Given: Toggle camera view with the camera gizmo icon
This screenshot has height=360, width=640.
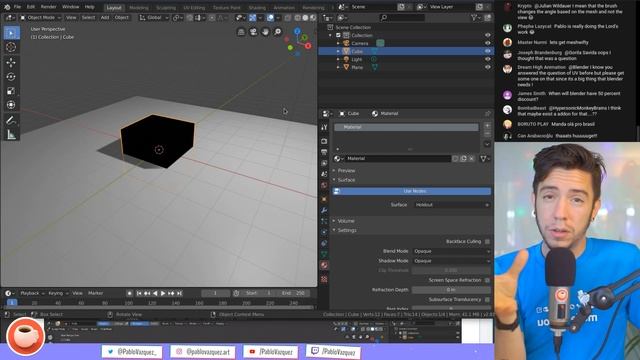Looking at the screenshot, I should click(253, 32).
